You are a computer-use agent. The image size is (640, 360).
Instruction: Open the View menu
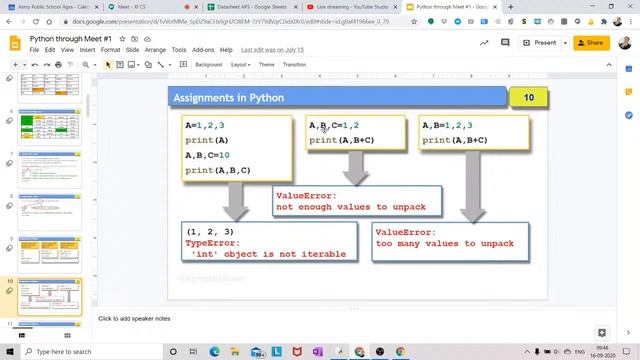67,50
